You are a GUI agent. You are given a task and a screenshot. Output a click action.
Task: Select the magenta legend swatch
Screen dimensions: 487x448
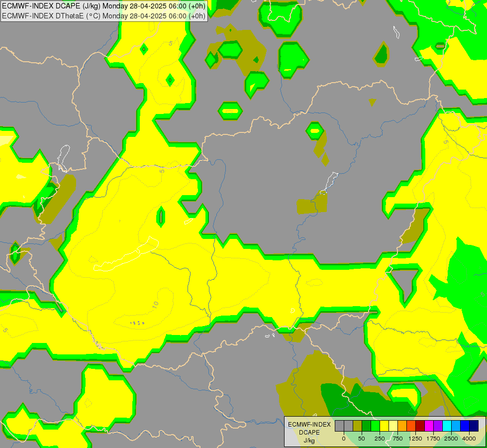(x=429, y=426)
